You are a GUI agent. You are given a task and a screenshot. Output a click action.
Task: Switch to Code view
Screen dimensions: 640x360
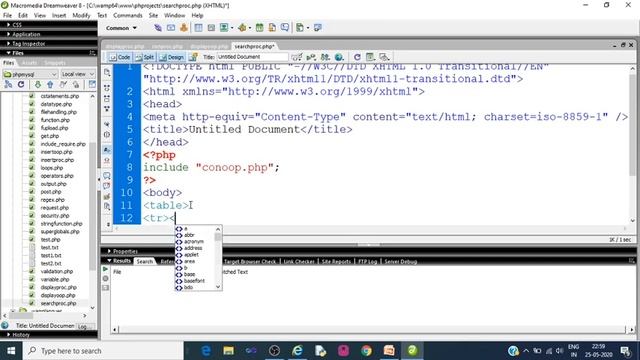pos(120,57)
